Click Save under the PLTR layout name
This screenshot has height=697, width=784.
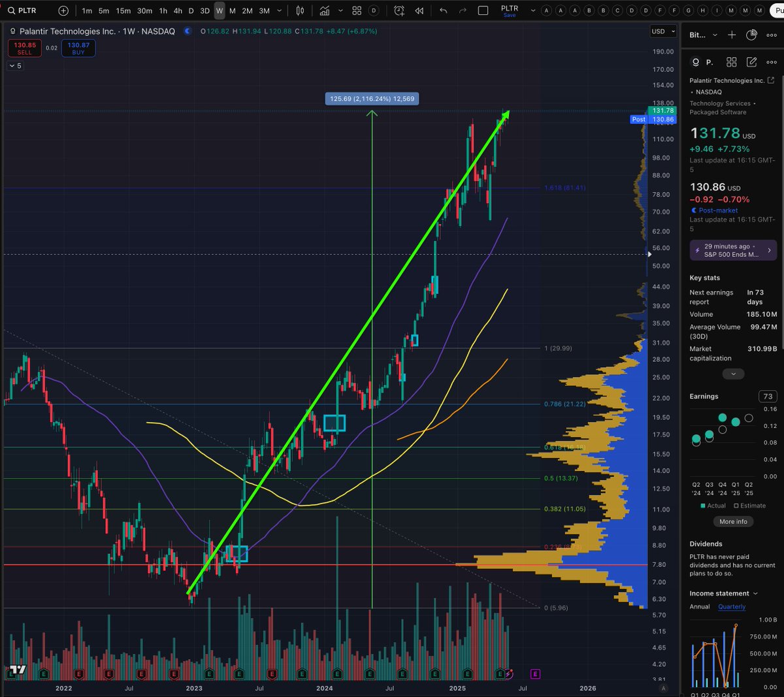[x=510, y=15]
